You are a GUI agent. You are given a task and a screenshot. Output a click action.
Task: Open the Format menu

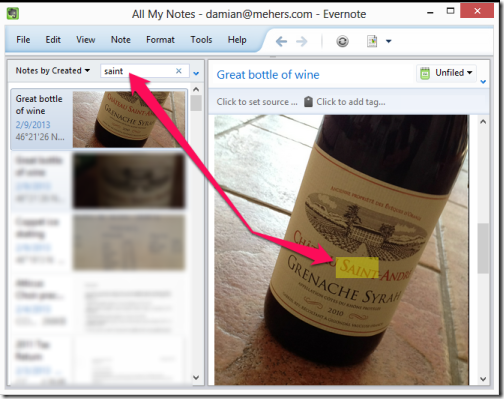(160, 40)
